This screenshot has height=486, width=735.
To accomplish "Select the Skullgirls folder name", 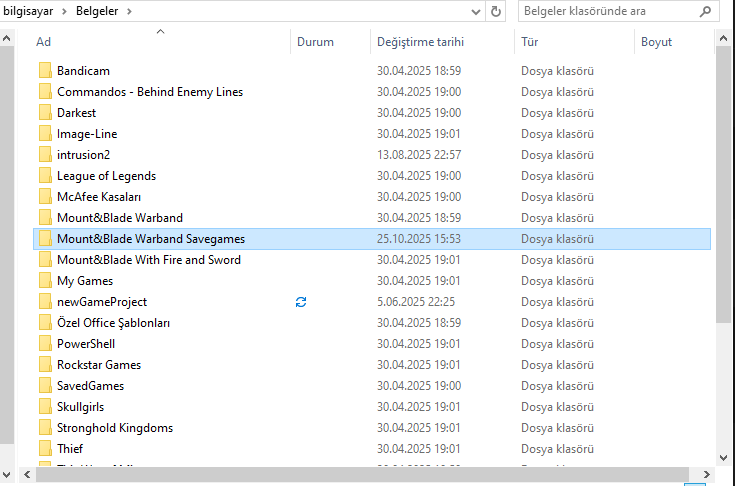I will pyautogui.click(x=80, y=407).
